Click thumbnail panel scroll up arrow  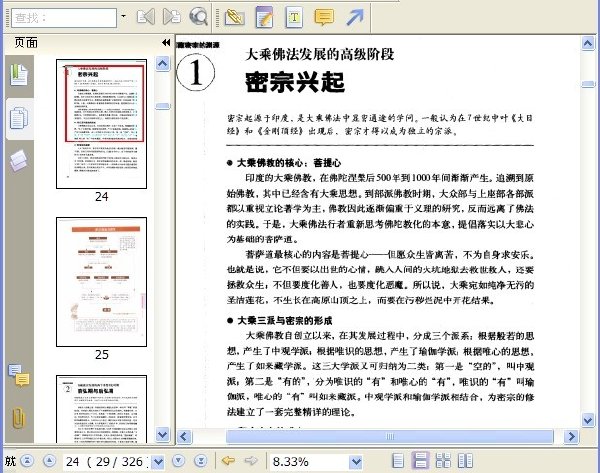tap(162, 63)
